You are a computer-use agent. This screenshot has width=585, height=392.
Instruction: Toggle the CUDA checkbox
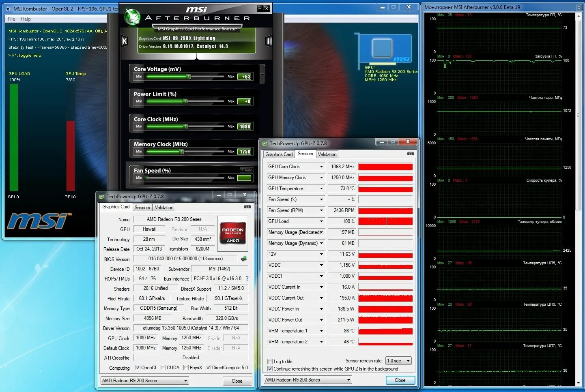pyautogui.click(x=163, y=368)
